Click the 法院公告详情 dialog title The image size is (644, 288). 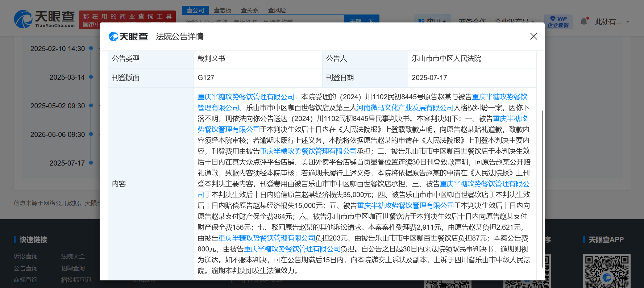[x=180, y=37]
